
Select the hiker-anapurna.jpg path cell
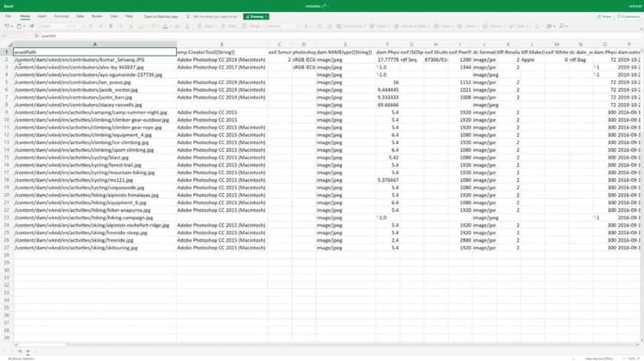[x=94, y=210]
